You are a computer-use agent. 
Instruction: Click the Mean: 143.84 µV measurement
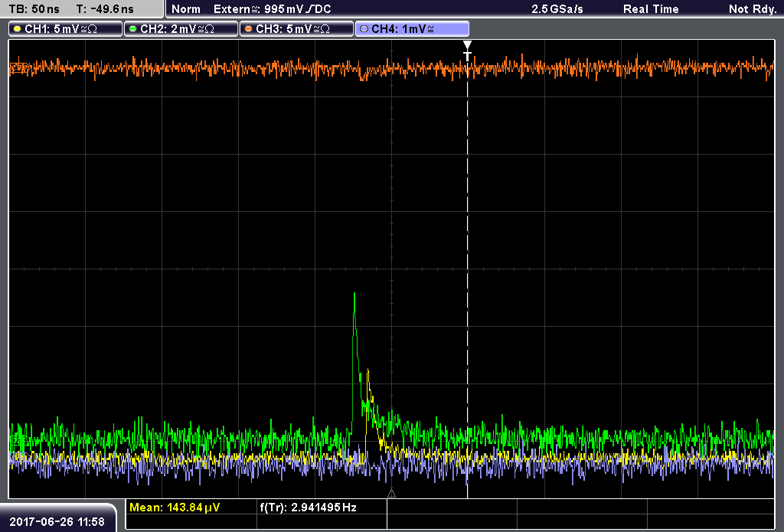click(x=175, y=508)
